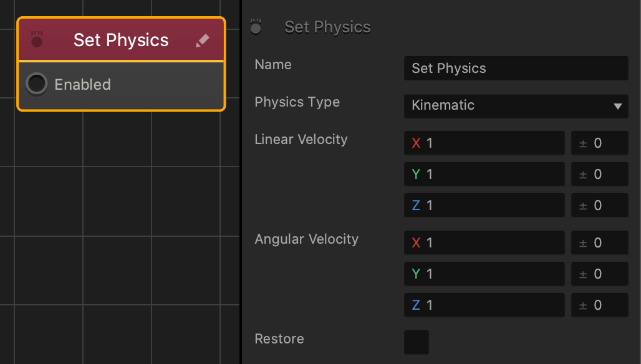Edit the Name field Set Physics

516,68
